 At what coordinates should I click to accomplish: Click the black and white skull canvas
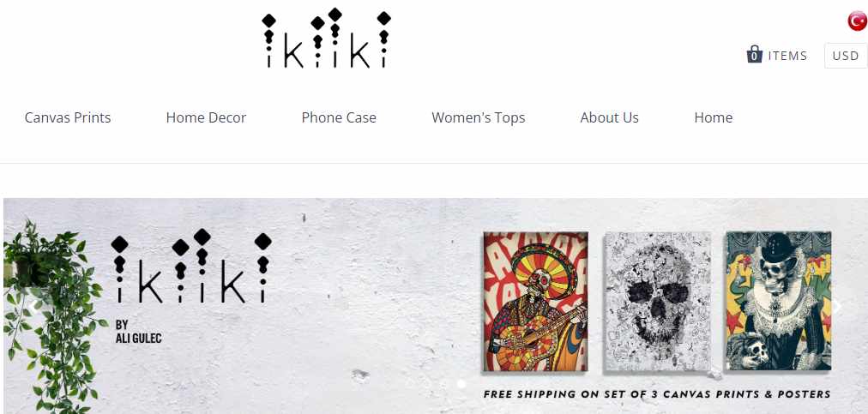pyautogui.click(x=657, y=301)
